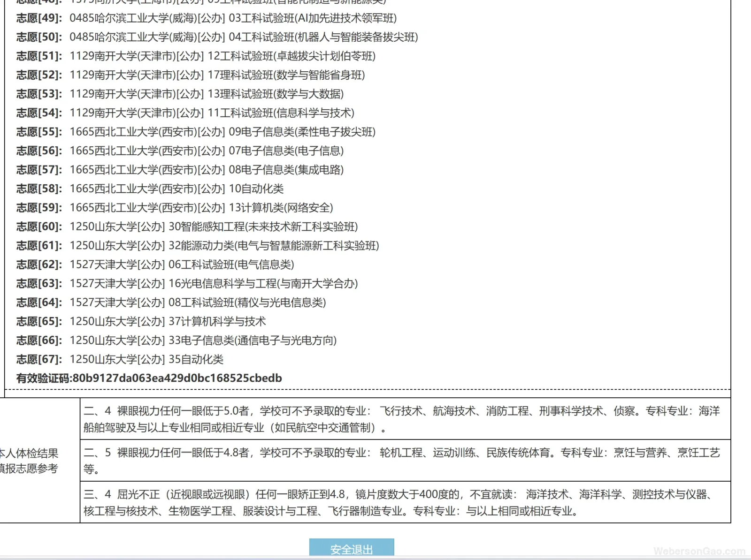This screenshot has height=560, width=751.
Task: Select 志愿[58] 西北工业大学 10自动化类
Action: pos(150,189)
